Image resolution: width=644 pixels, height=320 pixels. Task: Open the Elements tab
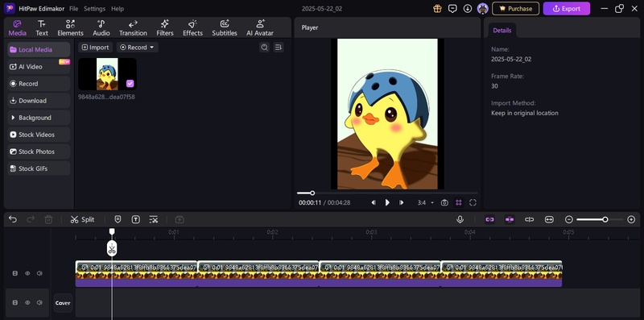coord(70,28)
